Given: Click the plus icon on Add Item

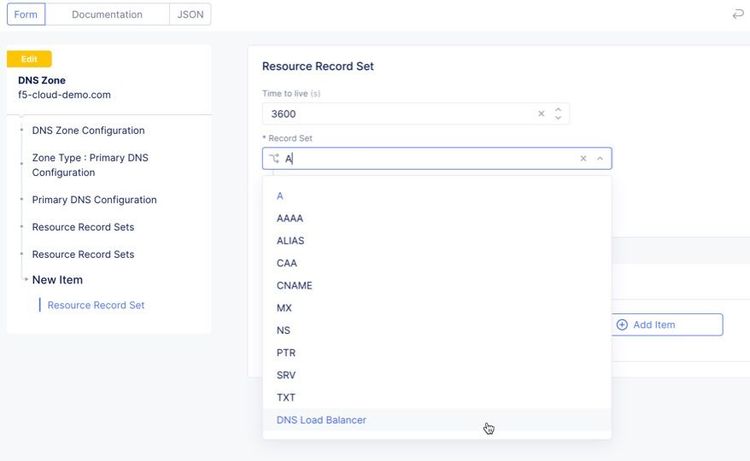Looking at the screenshot, I should click(x=622, y=325).
